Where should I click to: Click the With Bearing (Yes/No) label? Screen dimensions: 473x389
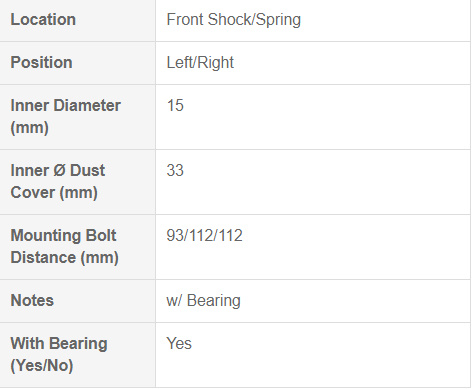tap(59, 354)
